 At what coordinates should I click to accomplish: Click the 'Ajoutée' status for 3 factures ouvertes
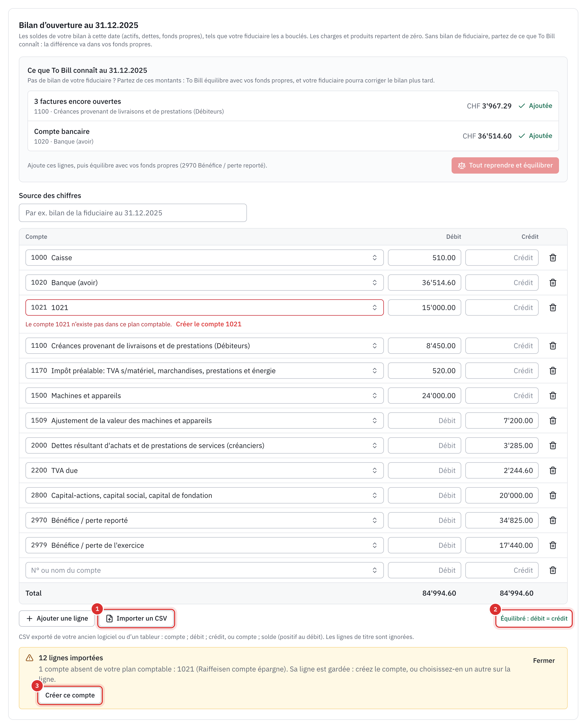(536, 106)
